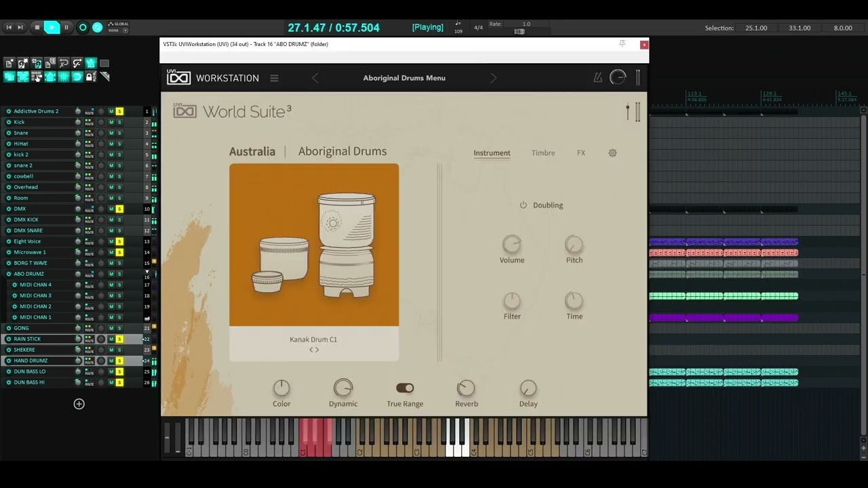Click the save project toolbar icon

(37, 63)
